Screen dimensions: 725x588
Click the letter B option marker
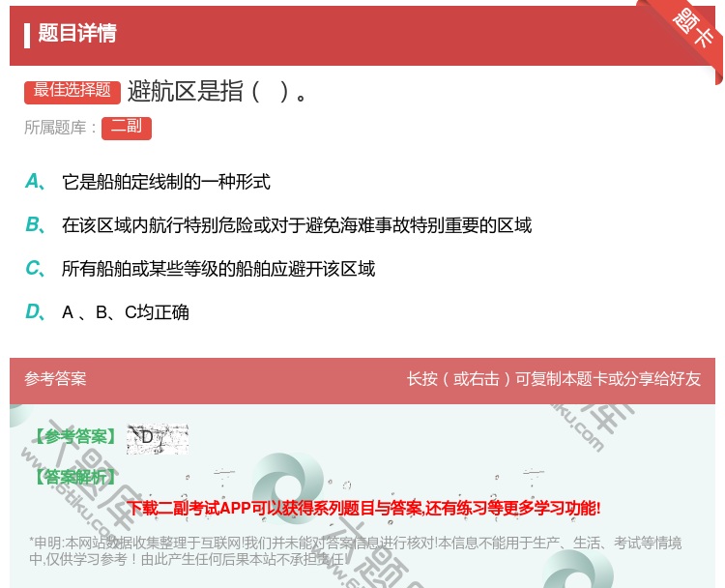point(35,224)
